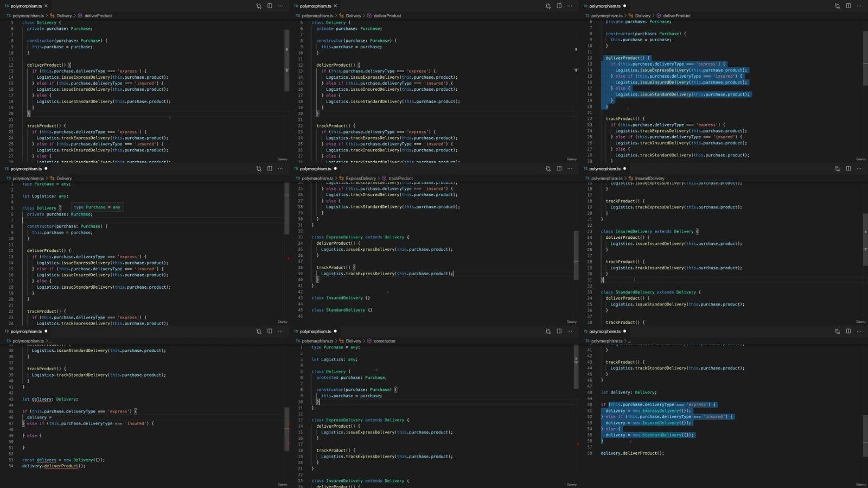Screen dimensions: 868x488
Task: Click line number 33 in ExpressDelivery pane gutter
Action: tap(300, 237)
